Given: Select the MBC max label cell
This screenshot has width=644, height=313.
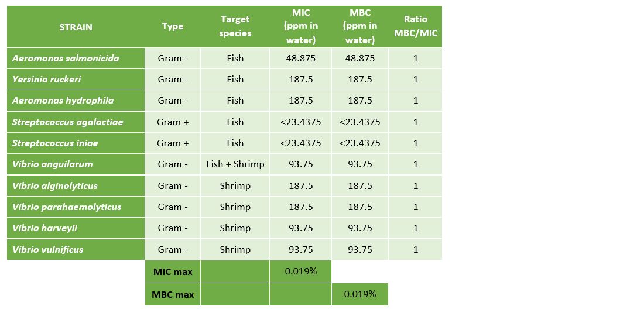Looking at the screenshot, I should 173,294.
